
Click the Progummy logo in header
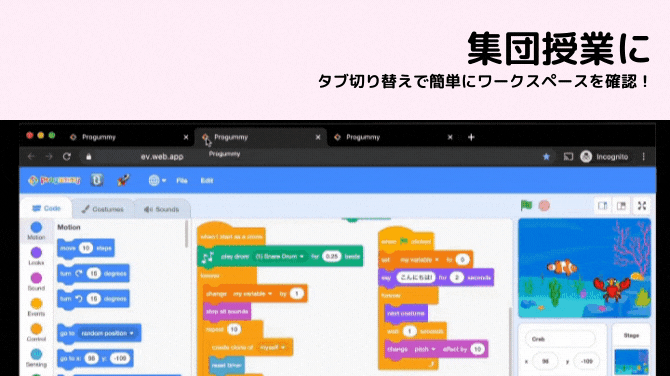54,180
